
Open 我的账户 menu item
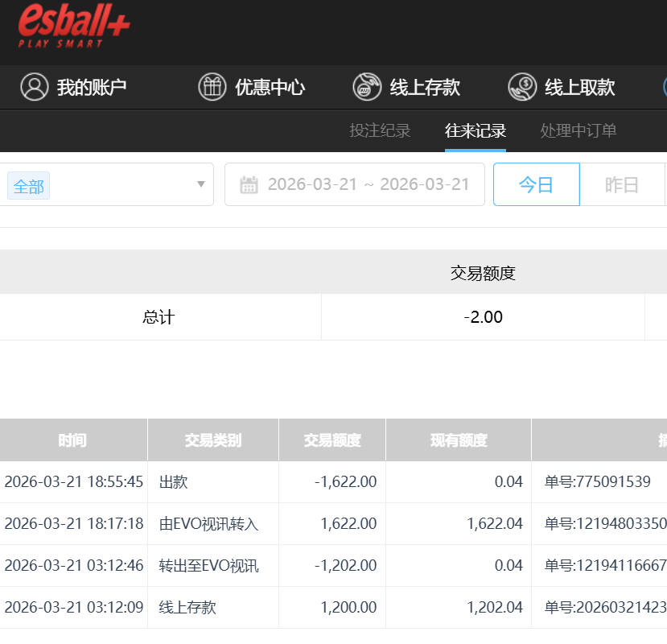coord(91,87)
